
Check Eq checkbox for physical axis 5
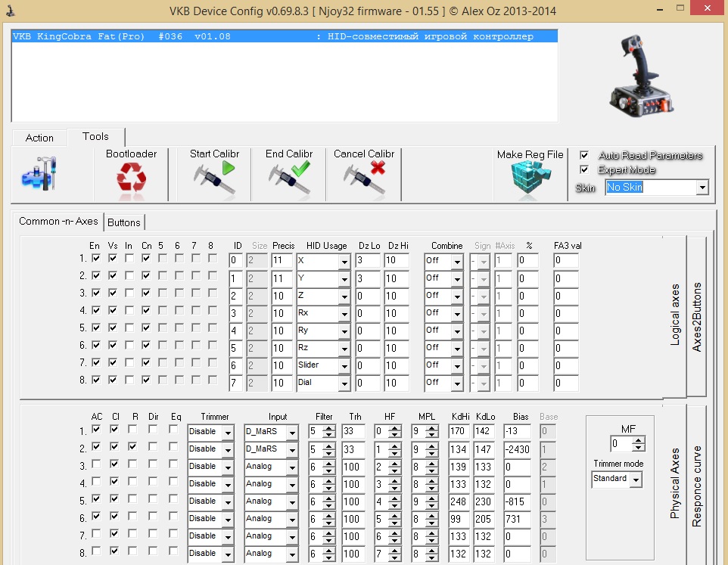coord(173,498)
